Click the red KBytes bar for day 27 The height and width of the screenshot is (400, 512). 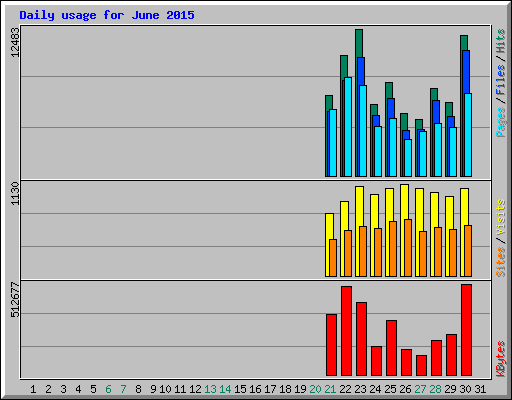coord(421,366)
